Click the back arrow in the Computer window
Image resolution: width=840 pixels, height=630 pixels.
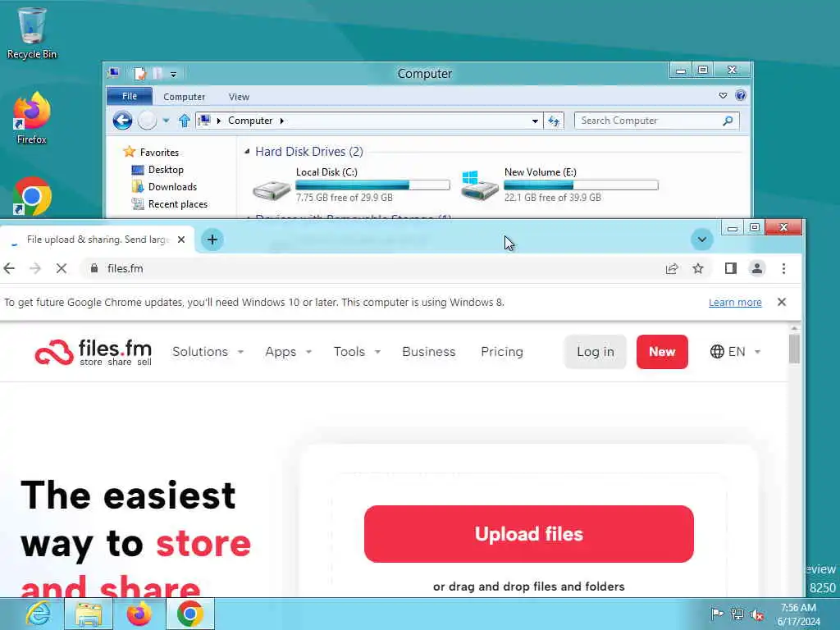pyautogui.click(x=122, y=121)
